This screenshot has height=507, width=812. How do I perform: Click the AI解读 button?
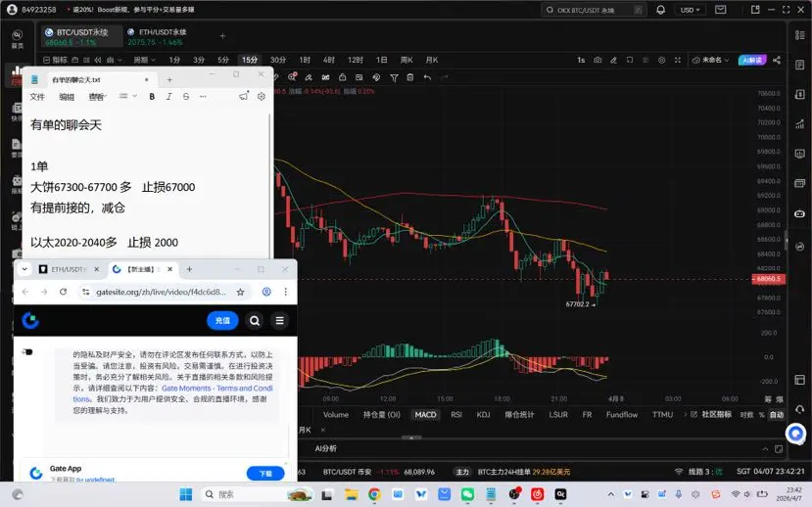coord(752,60)
